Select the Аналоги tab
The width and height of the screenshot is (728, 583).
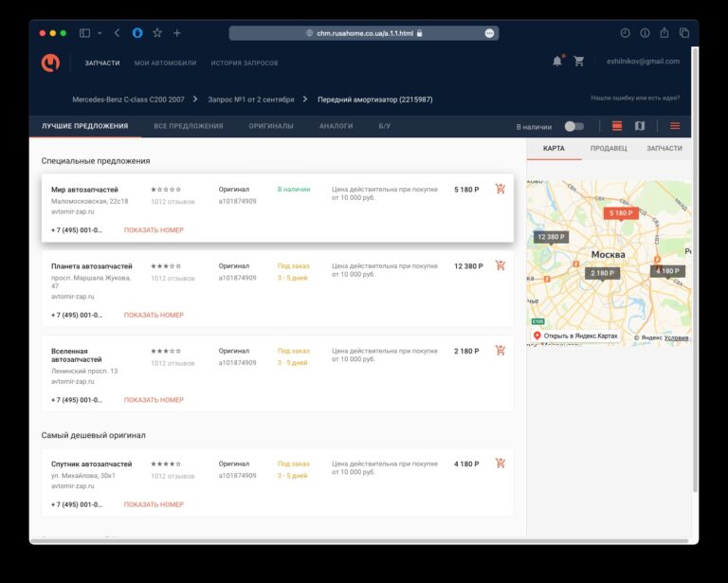(337, 126)
